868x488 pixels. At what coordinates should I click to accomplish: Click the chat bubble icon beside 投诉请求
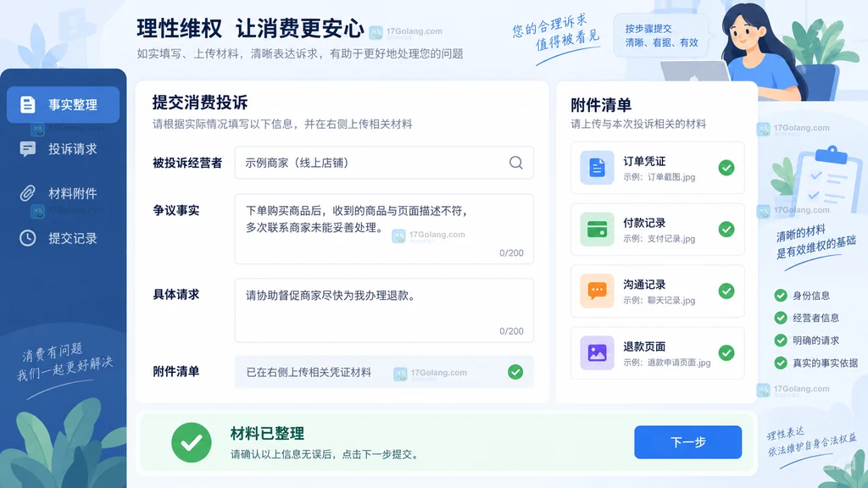[x=28, y=149]
